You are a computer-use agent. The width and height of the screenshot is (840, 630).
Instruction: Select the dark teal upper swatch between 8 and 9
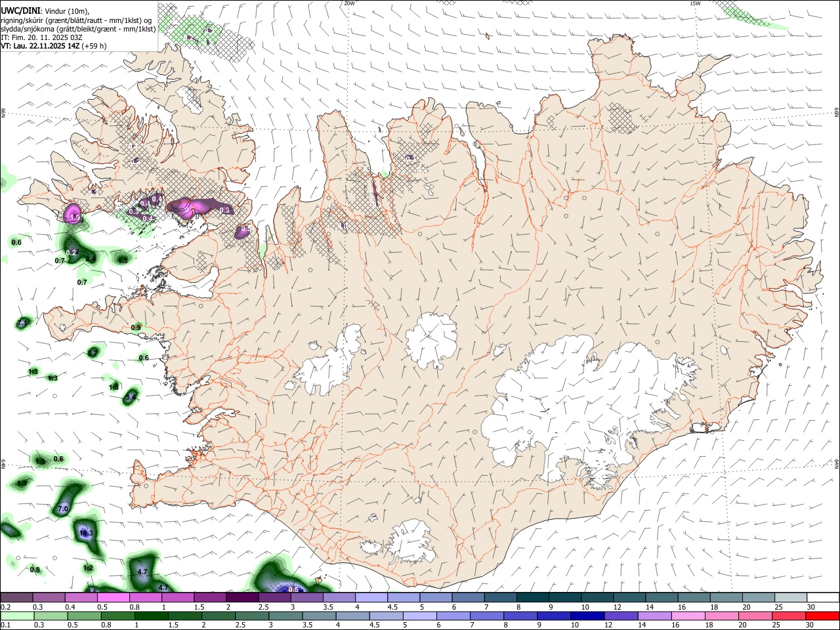click(533, 598)
